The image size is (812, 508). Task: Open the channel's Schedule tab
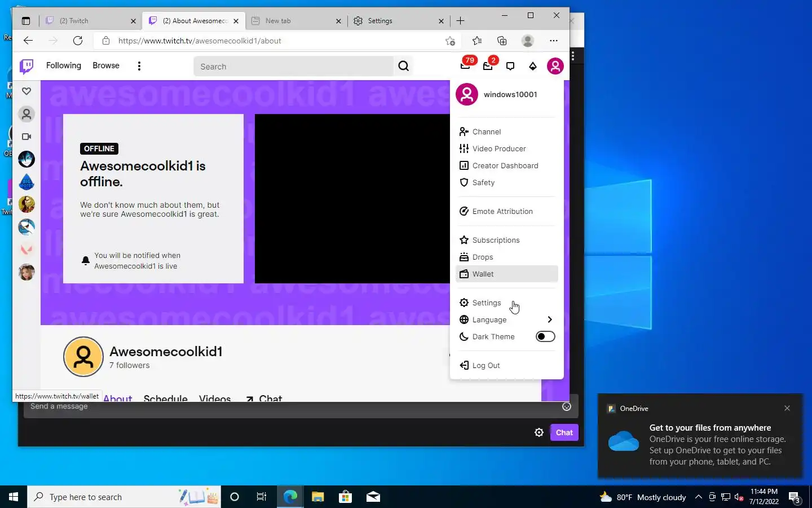tap(165, 398)
